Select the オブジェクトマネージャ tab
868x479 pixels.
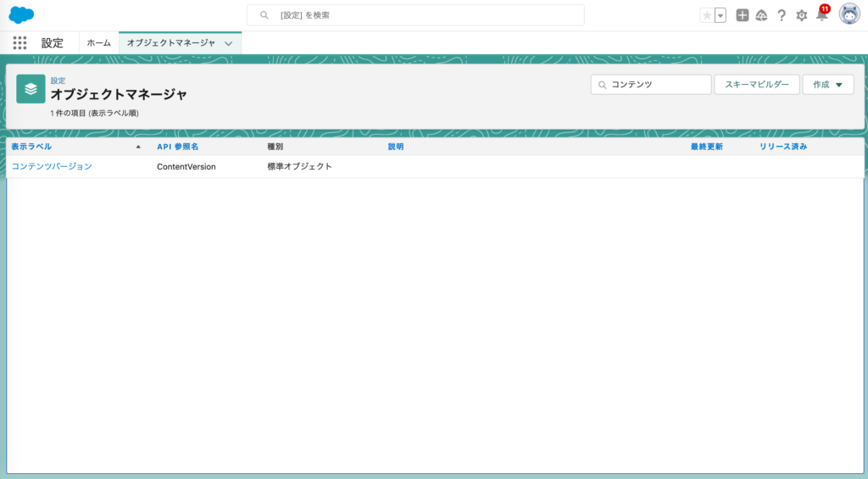170,42
